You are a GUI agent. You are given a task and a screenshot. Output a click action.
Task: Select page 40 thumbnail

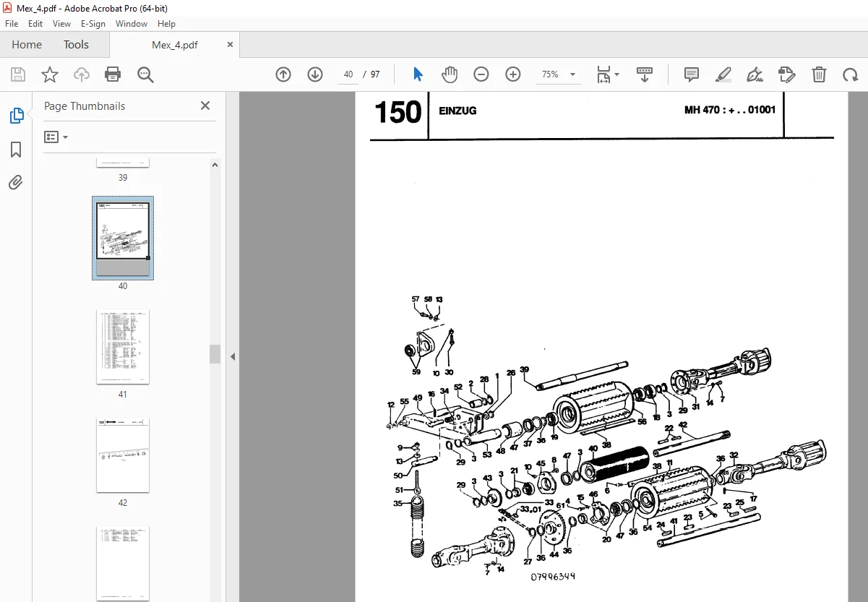123,238
